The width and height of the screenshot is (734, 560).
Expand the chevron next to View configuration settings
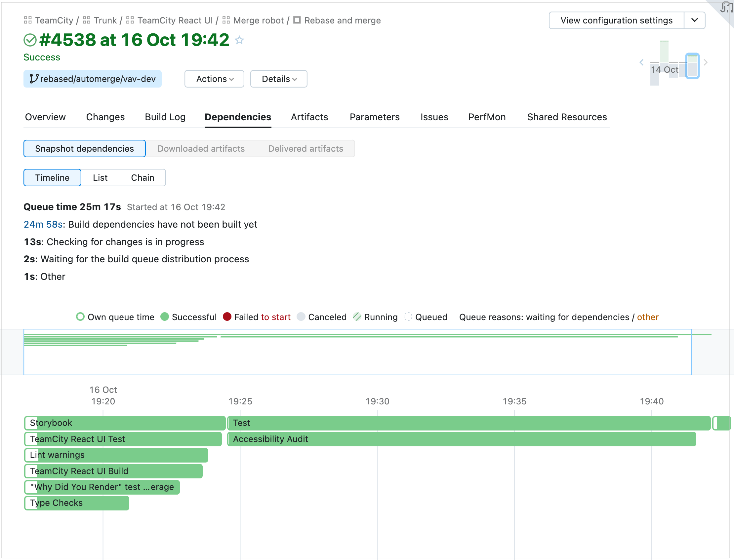pyautogui.click(x=695, y=20)
